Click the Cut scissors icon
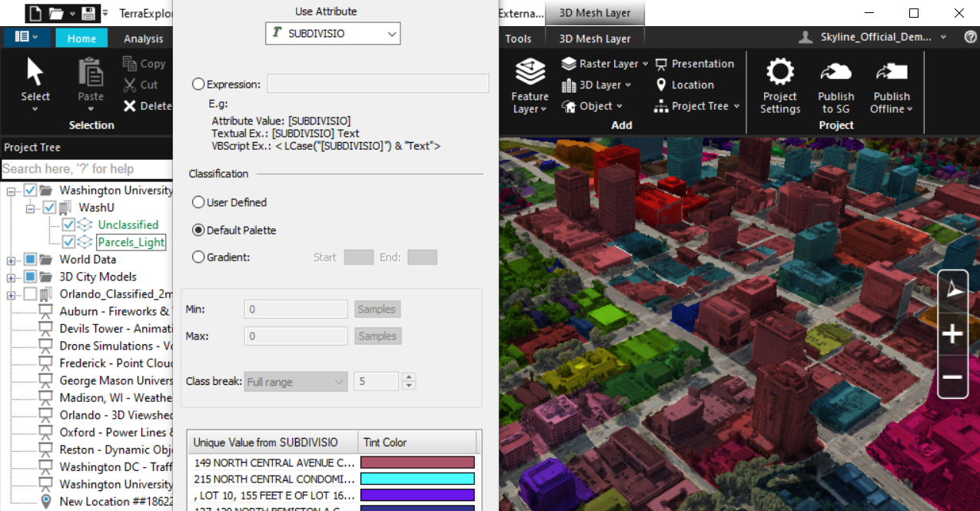Viewport: 980px width, 511px height. click(130, 85)
